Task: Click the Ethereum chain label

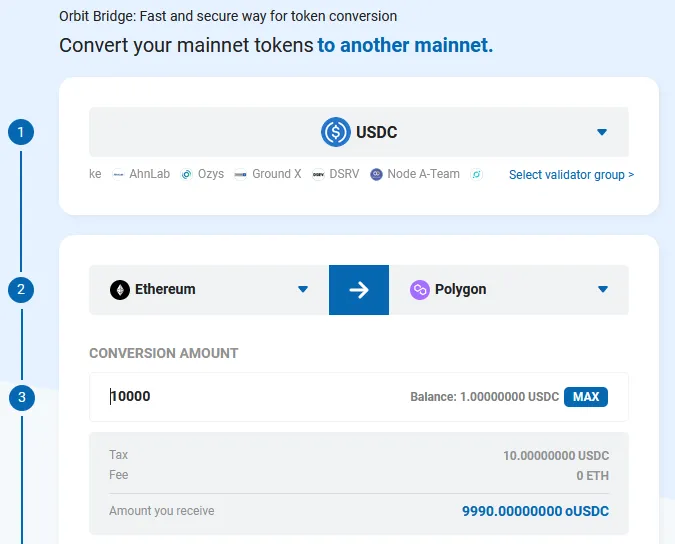Action: click(165, 289)
